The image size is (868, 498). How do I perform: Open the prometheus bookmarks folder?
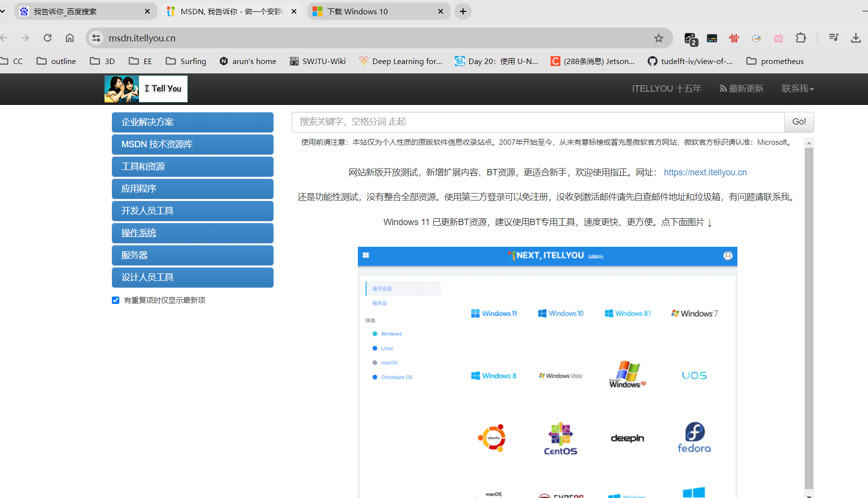click(x=775, y=61)
